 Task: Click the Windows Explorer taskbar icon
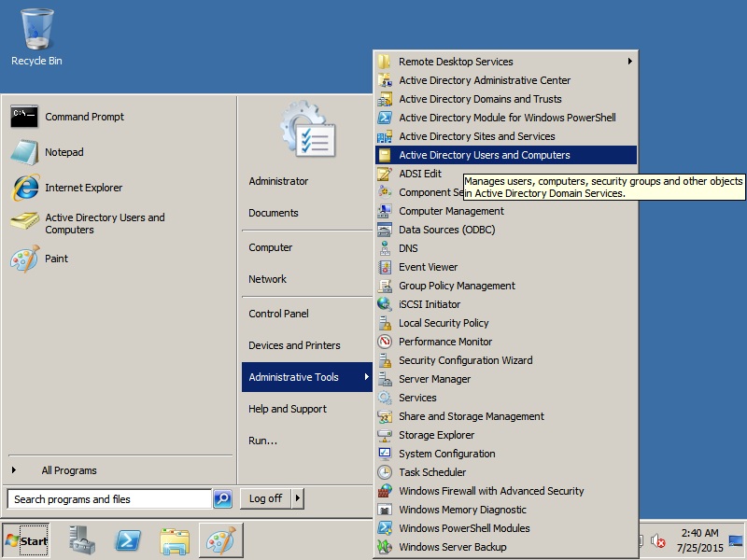tap(175, 540)
